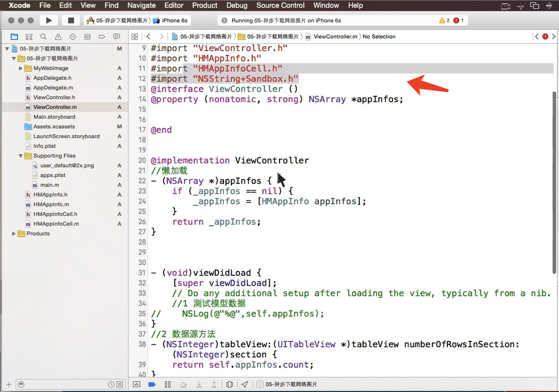559x392 pixels.
Task: Click the Pause execution debug icon
Action: tap(168, 384)
